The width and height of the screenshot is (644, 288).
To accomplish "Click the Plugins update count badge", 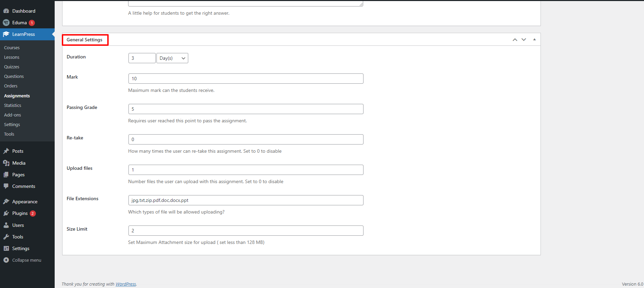I will 33,214.
